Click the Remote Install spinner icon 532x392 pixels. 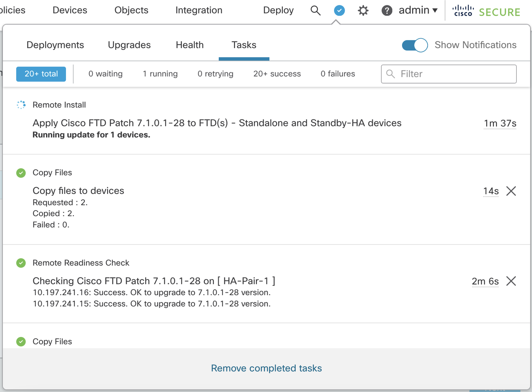21,105
